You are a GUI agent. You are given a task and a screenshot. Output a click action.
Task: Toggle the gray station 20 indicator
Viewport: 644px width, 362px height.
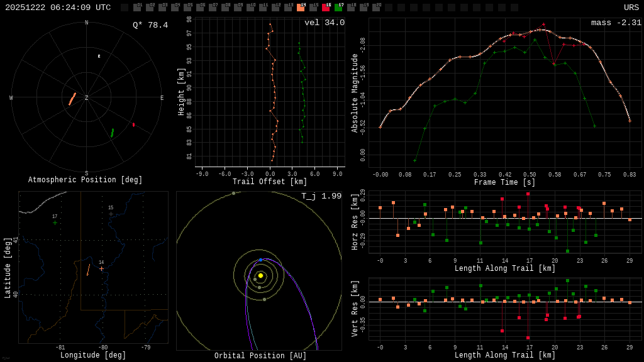pyautogui.click(x=376, y=8)
